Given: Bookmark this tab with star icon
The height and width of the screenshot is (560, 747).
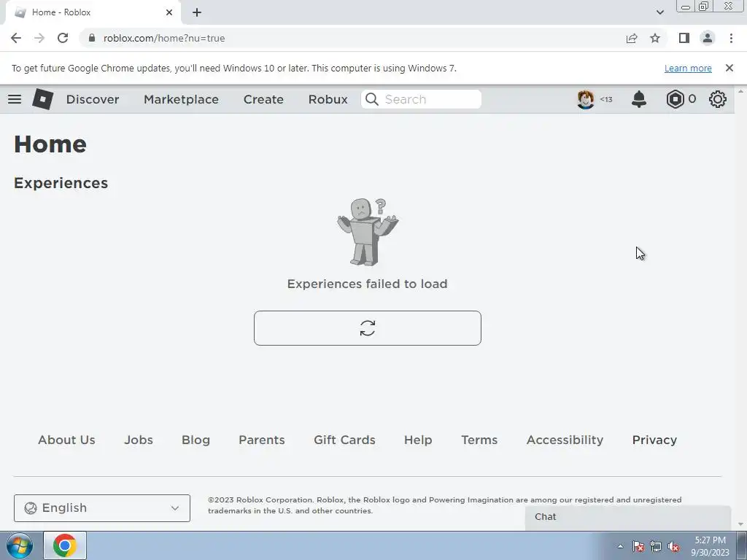Looking at the screenshot, I should [x=655, y=38].
